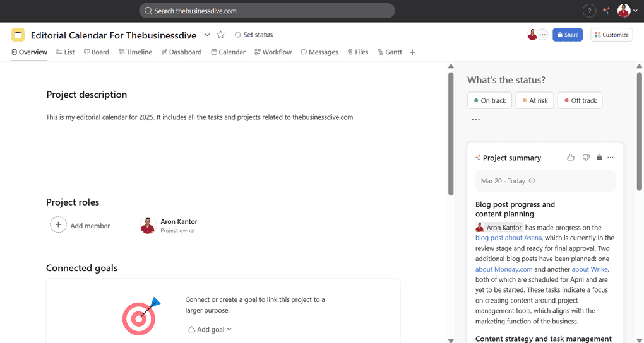Set status to On track
The width and height of the screenshot is (644, 343).
point(489,100)
